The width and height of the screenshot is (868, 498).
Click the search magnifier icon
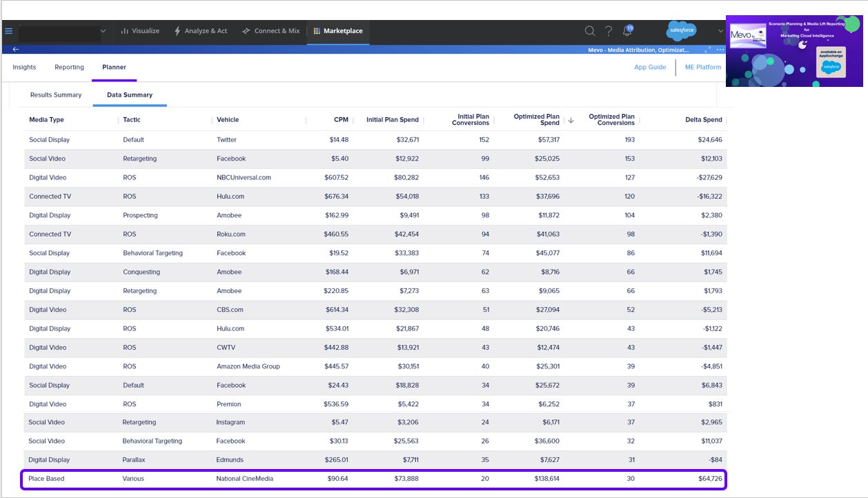589,31
